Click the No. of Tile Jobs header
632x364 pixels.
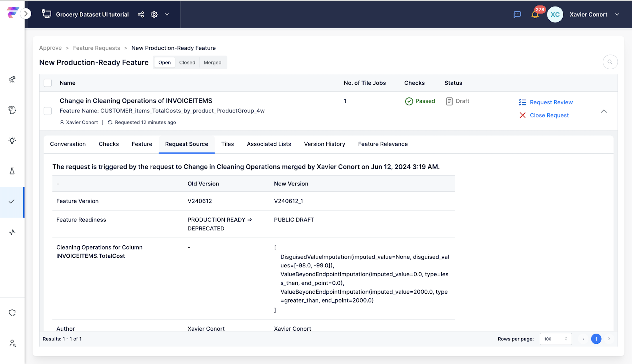pyautogui.click(x=365, y=83)
